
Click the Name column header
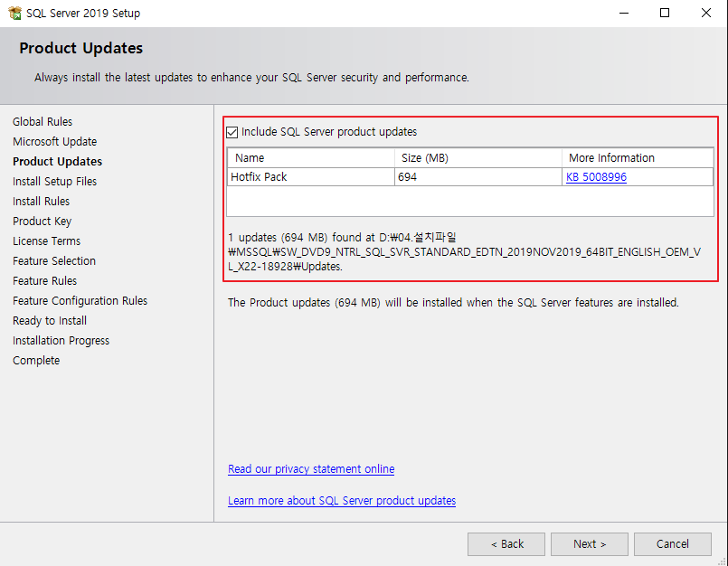pyautogui.click(x=310, y=158)
